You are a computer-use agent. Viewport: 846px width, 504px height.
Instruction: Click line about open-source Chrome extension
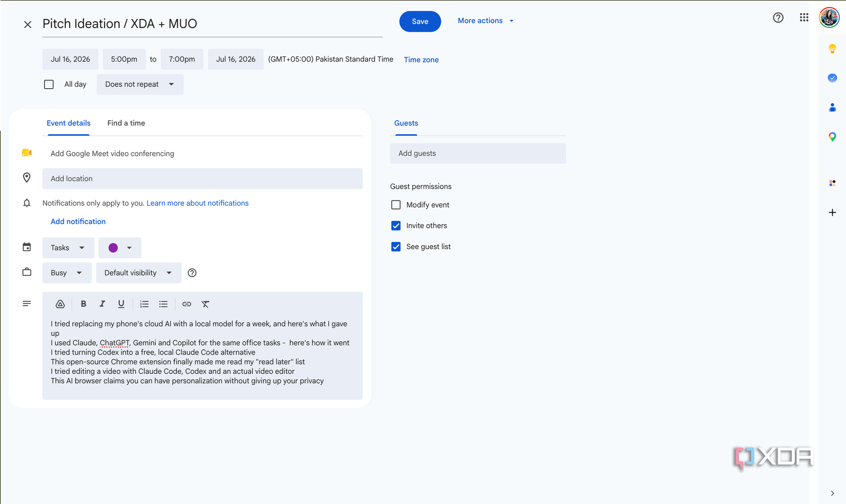coord(178,362)
